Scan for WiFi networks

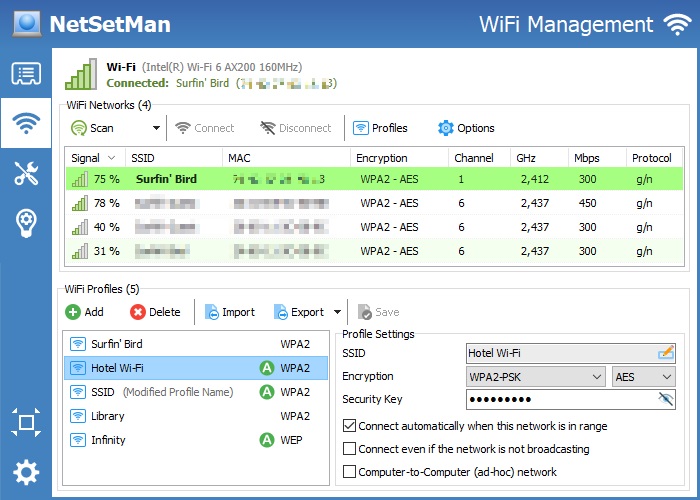(x=92, y=128)
